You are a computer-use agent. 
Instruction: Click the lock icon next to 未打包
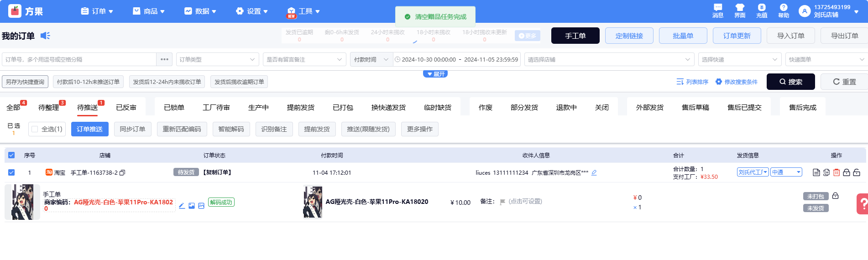tap(835, 196)
